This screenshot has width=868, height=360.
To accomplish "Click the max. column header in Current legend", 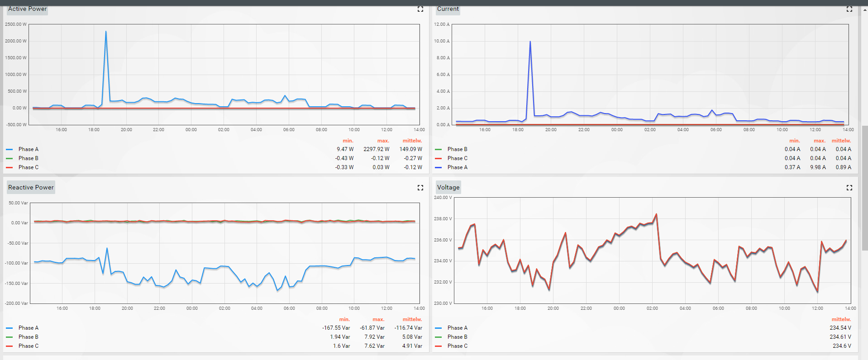I will pos(820,141).
